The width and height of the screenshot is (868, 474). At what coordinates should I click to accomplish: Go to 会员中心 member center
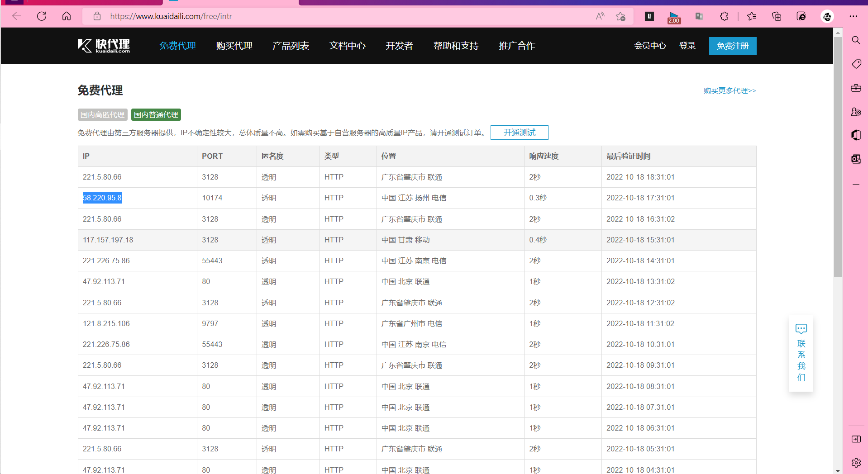[650, 46]
